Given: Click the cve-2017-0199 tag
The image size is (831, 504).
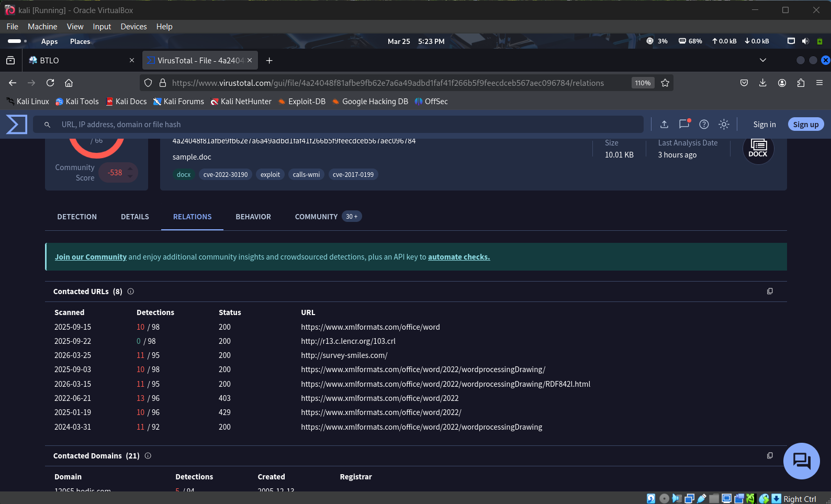Looking at the screenshot, I should 353,175.
